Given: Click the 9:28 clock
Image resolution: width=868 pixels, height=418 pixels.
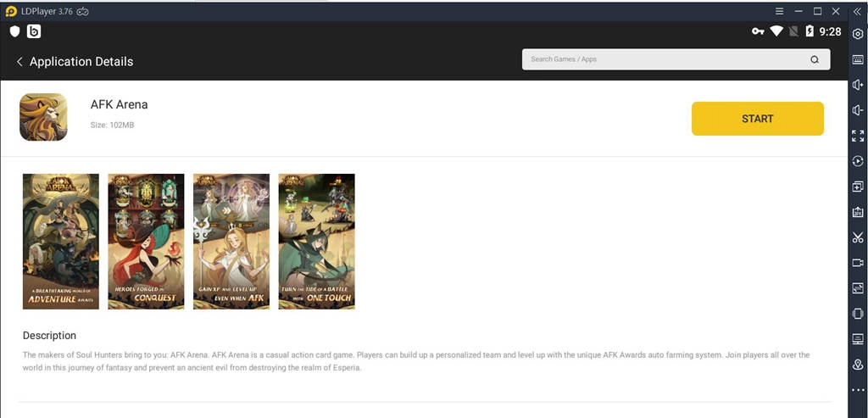Looking at the screenshot, I should click(x=830, y=31).
